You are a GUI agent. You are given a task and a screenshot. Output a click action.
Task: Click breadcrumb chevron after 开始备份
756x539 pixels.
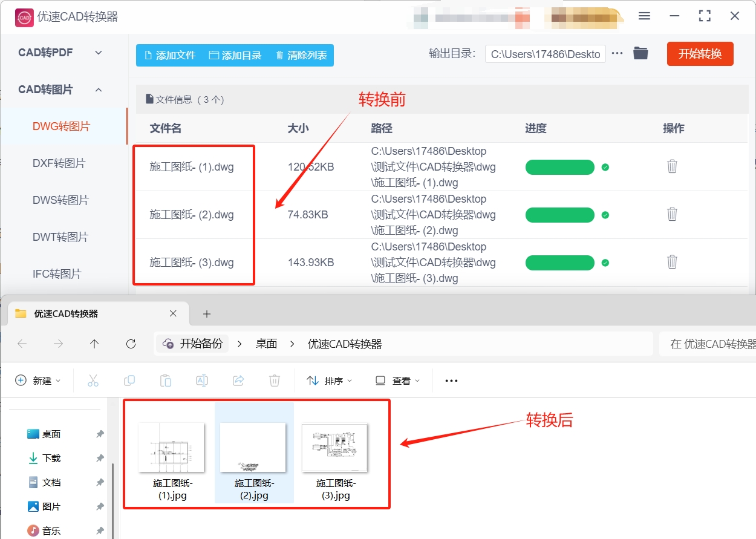click(x=240, y=344)
